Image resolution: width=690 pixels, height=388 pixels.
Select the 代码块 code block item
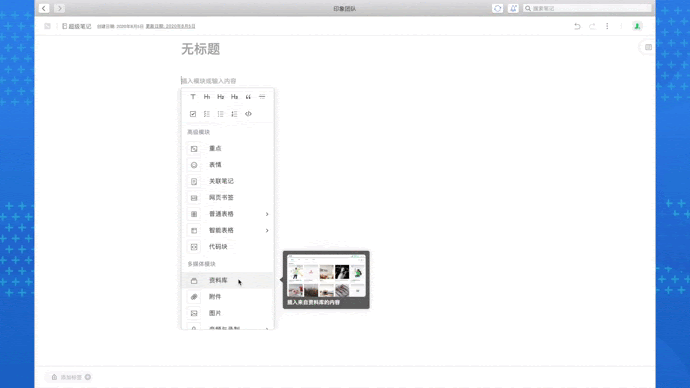[228, 247]
